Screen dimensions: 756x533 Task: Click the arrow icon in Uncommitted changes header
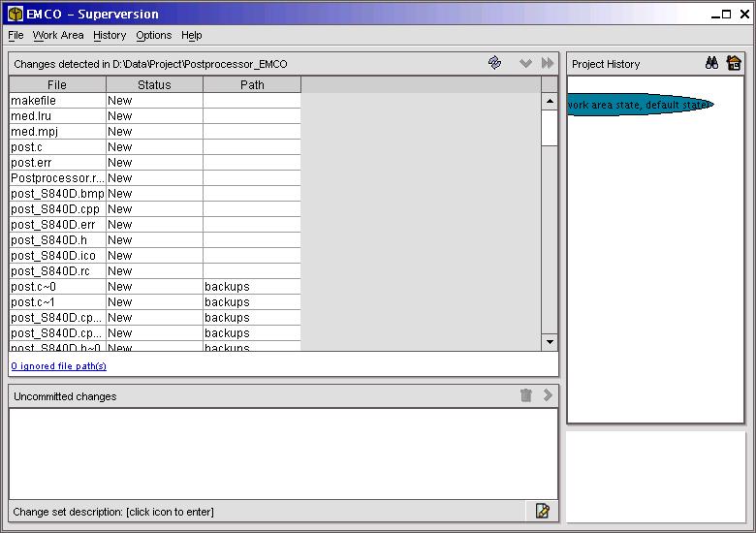click(x=548, y=395)
